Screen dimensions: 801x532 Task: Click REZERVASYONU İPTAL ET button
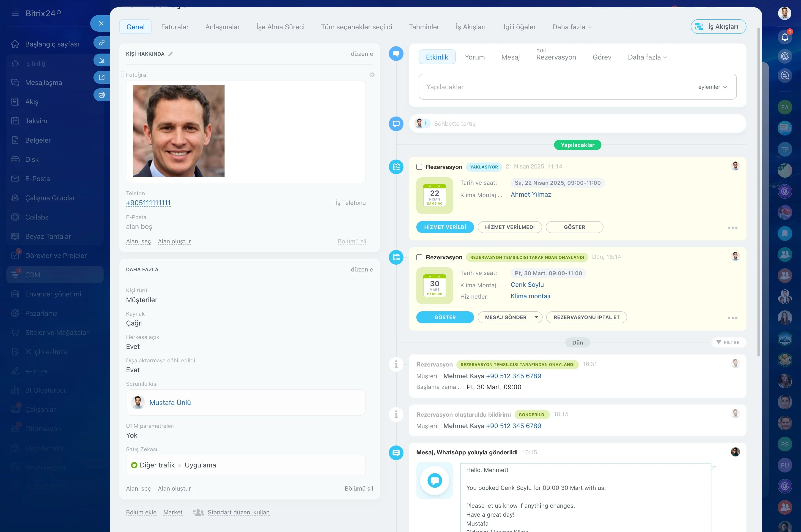click(586, 317)
